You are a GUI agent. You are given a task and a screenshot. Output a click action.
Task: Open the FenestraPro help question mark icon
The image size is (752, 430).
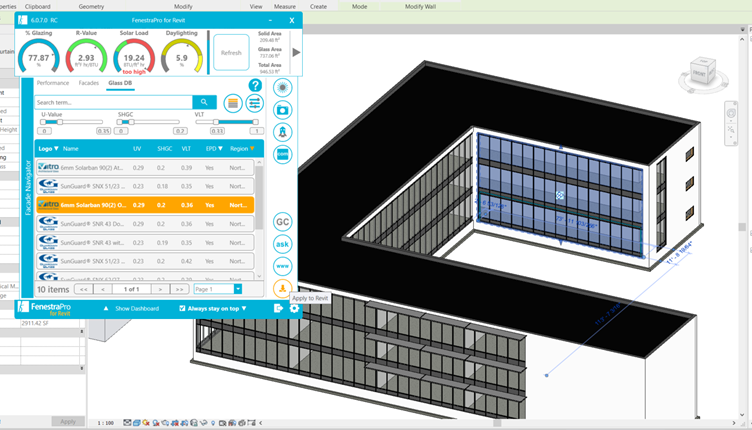(x=255, y=85)
